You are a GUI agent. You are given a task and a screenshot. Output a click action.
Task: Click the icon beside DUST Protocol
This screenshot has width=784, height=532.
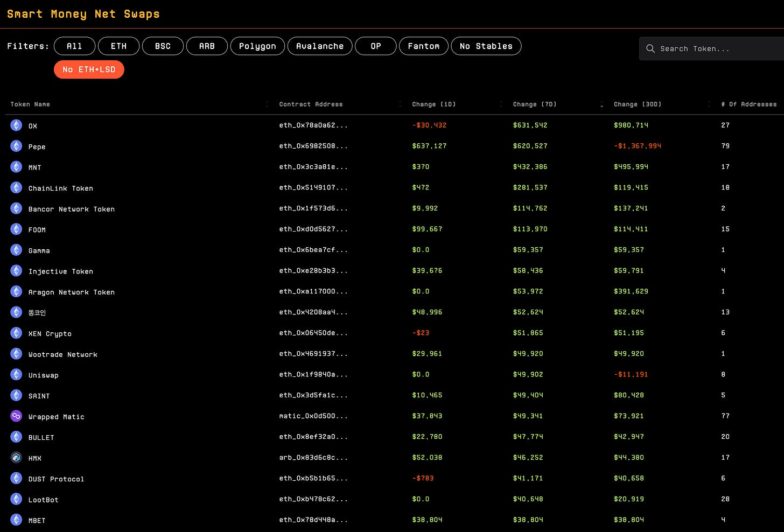16,478
